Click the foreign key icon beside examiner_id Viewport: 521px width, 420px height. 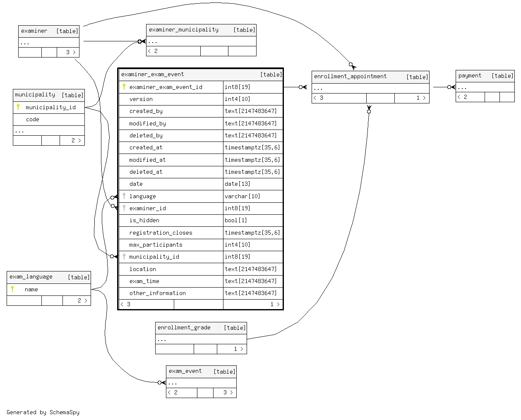pyautogui.click(x=124, y=208)
